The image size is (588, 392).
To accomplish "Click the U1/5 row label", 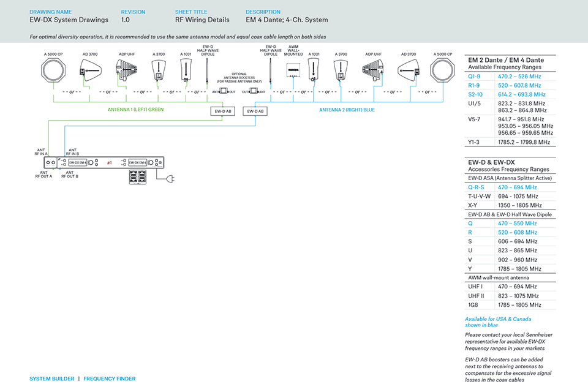I will click(x=474, y=104).
